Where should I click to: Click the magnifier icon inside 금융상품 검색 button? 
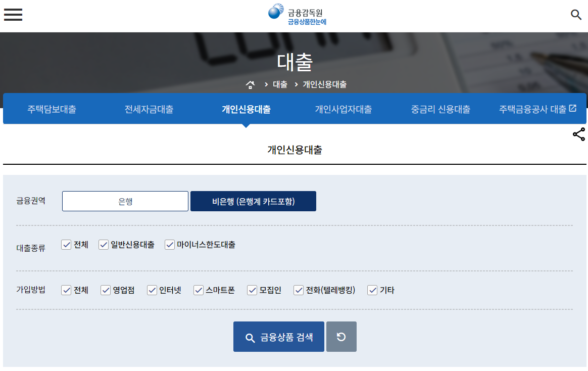[x=250, y=337]
